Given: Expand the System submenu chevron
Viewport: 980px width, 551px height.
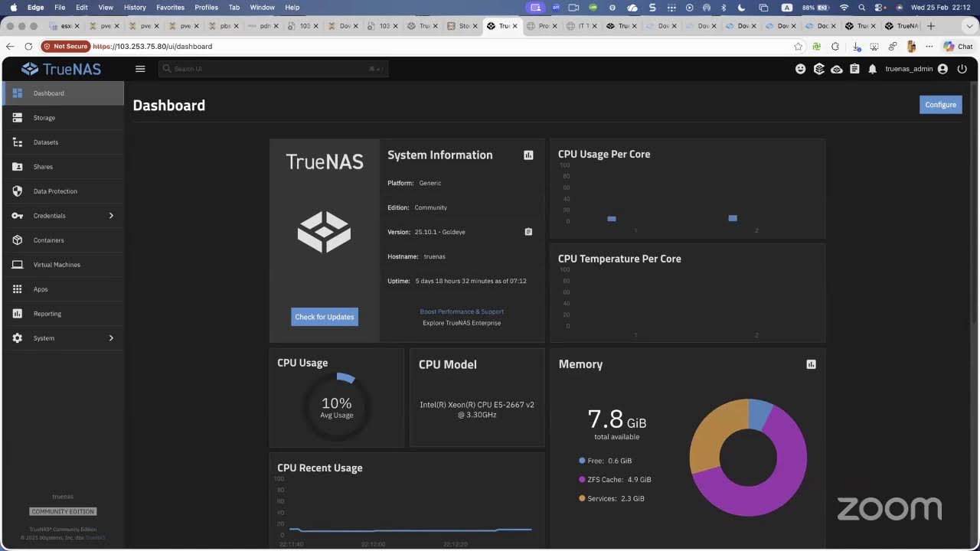Looking at the screenshot, I should [x=111, y=338].
